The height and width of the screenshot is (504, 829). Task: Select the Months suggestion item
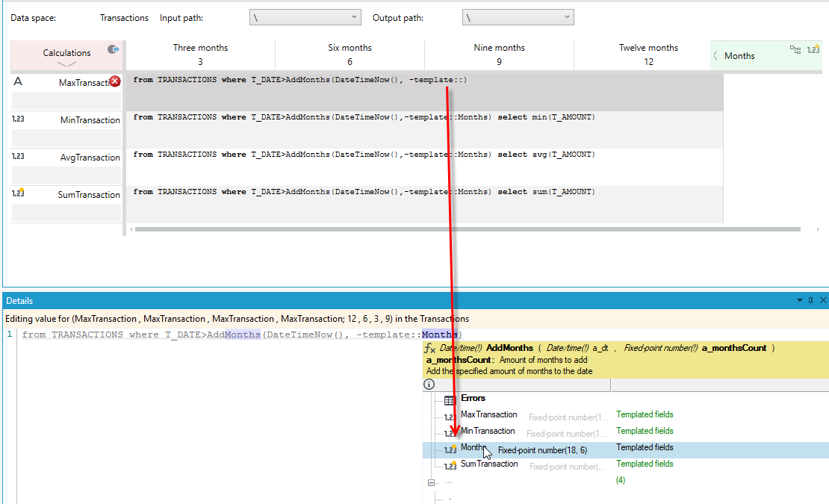pyautogui.click(x=625, y=449)
